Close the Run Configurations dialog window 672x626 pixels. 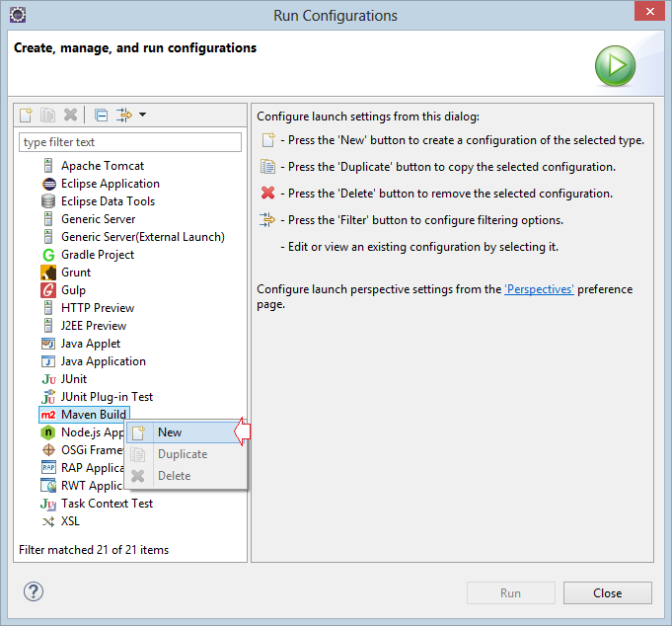point(649,12)
